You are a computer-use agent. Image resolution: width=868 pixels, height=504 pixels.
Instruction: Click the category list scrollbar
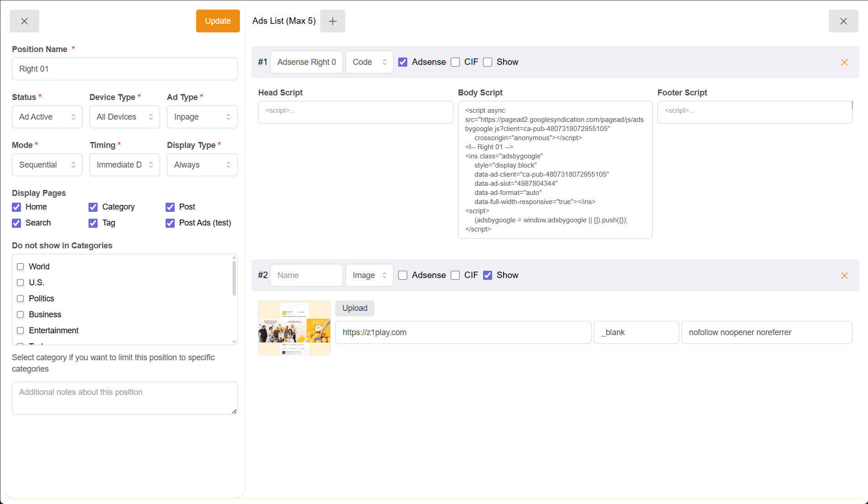tap(234, 278)
